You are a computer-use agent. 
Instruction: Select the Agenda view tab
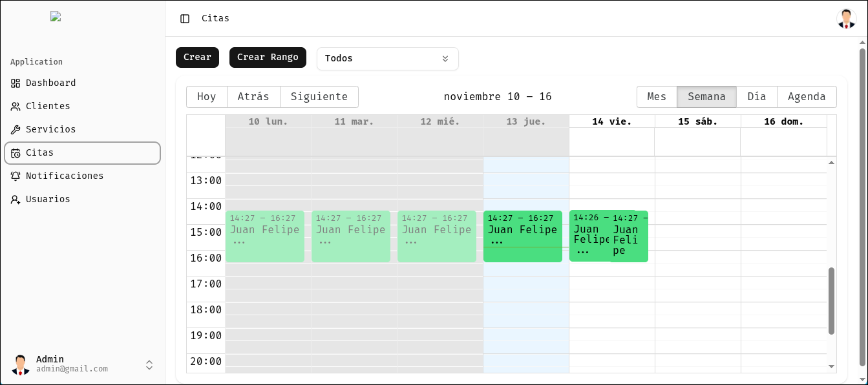tap(806, 97)
